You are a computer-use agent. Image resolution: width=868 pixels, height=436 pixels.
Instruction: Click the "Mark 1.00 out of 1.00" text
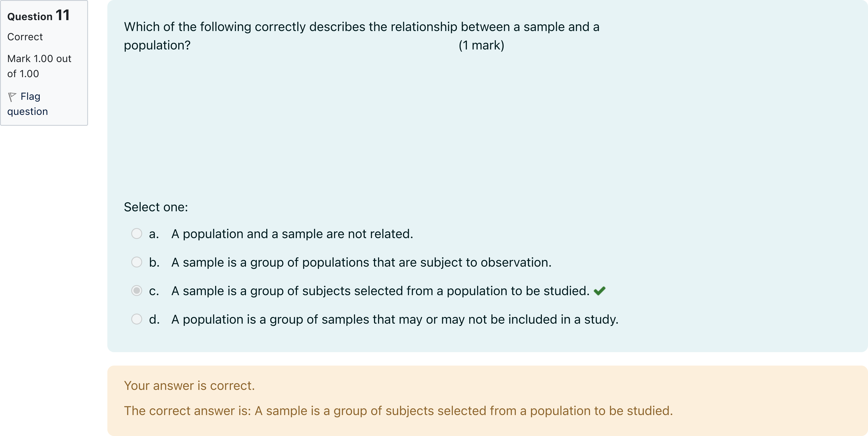coord(39,66)
